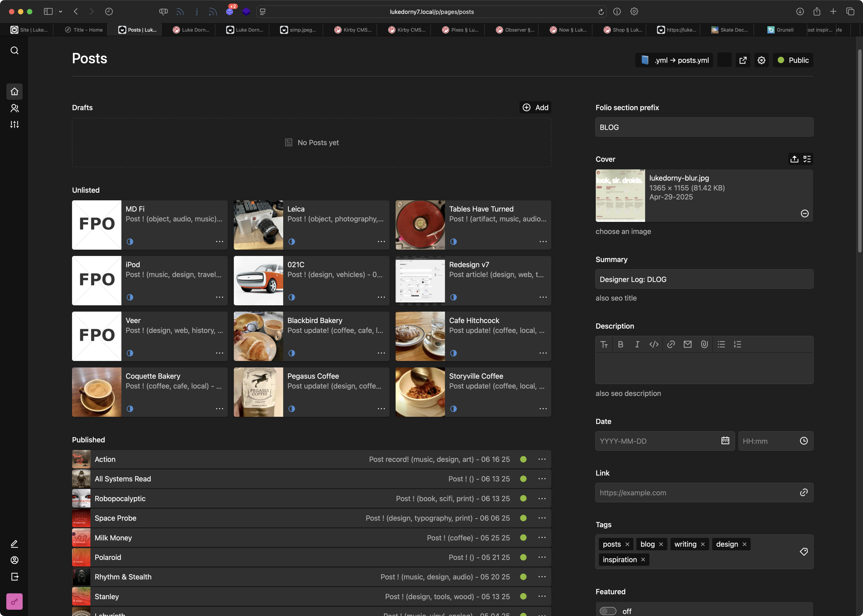Click the green status dot for Milk Money
This screenshot has width=863, height=616.
[523, 538]
